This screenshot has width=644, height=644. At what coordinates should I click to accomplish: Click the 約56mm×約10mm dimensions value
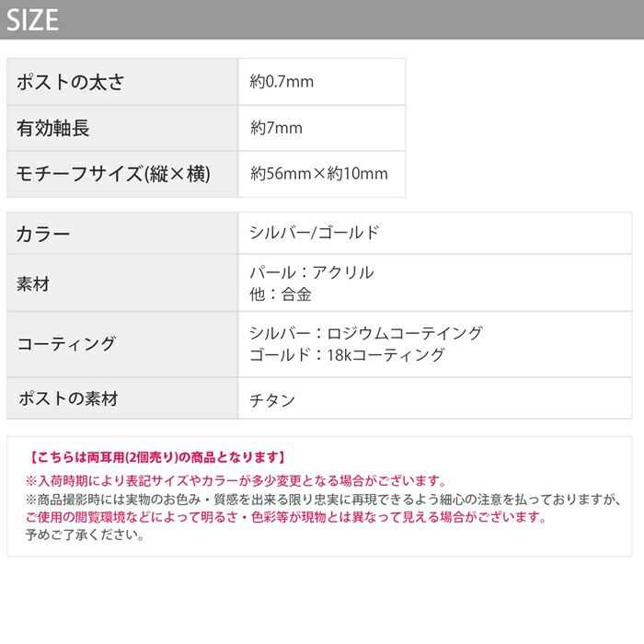318,173
